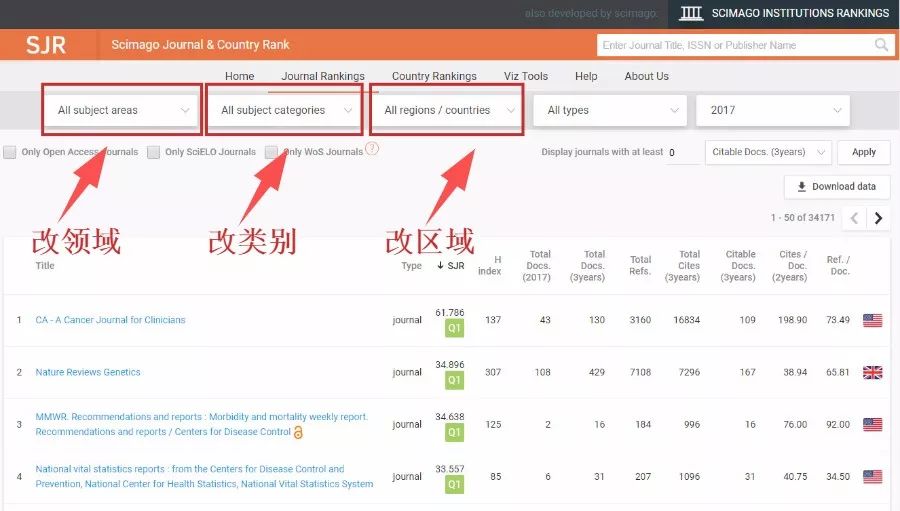This screenshot has width=900, height=511.
Task: Click US flag on MMWR row
Action: coord(872,425)
